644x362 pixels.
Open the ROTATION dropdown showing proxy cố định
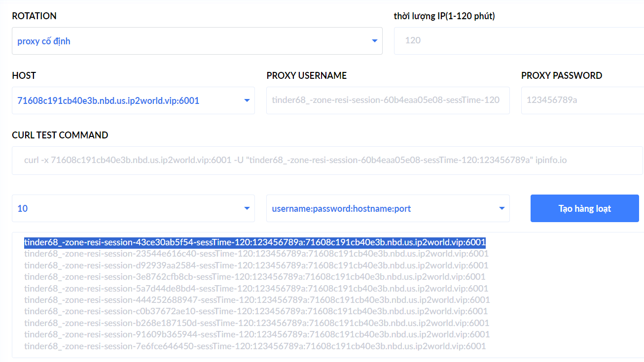197,41
